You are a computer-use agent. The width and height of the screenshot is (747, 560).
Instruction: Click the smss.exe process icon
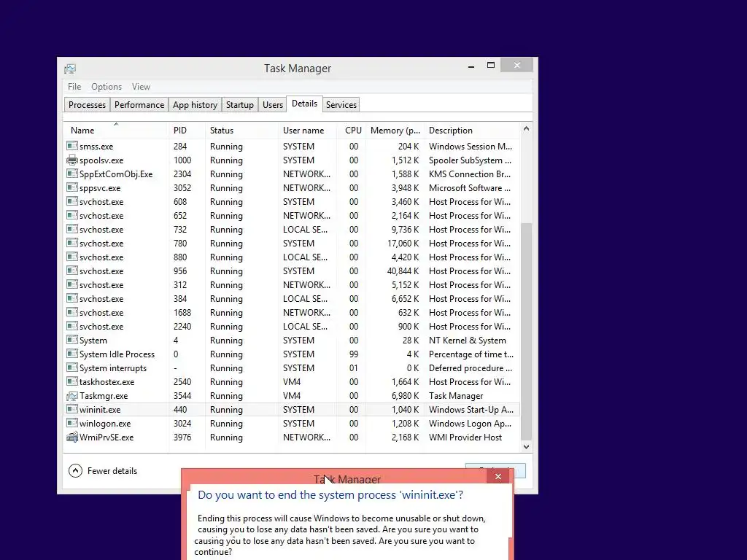pyautogui.click(x=72, y=146)
